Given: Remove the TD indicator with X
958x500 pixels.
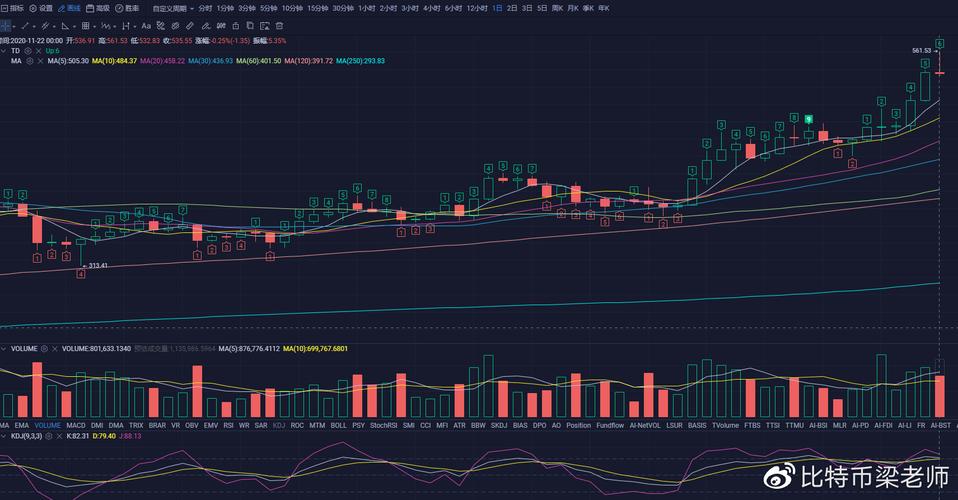Looking at the screenshot, I should (x=38, y=51).
